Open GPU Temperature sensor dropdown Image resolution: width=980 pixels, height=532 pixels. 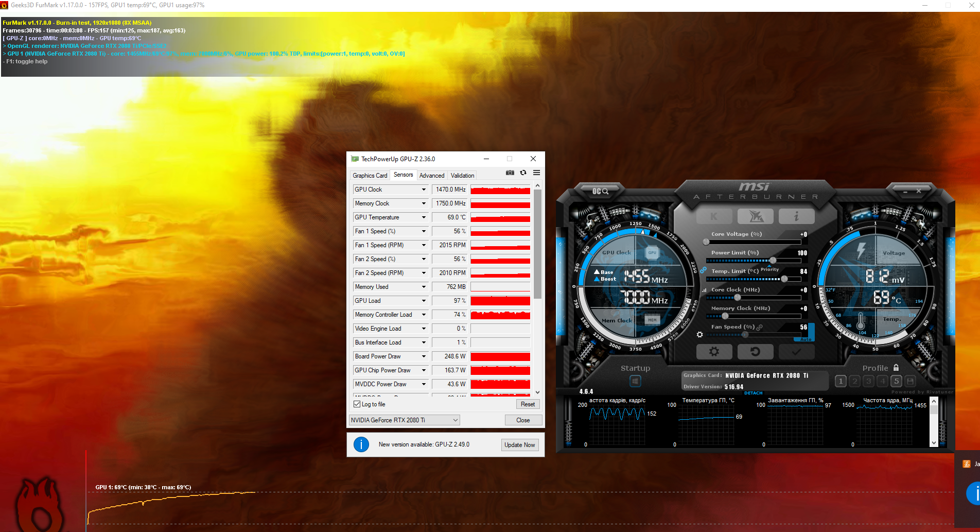click(x=424, y=217)
